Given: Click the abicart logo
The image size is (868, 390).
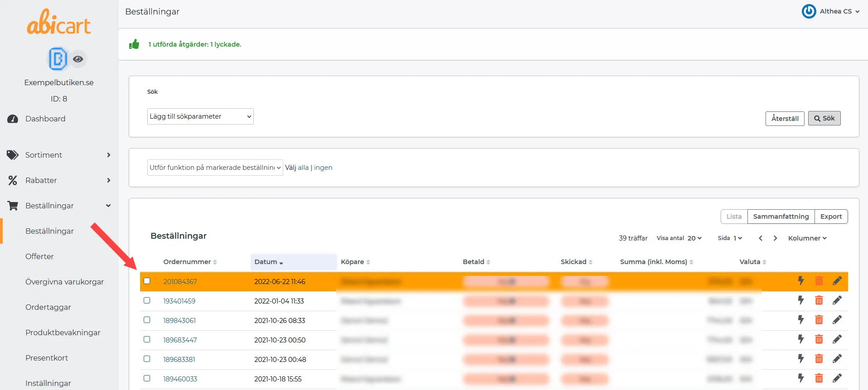Looking at the screenshot, I should pyautogui.click(x=59, y=22).
